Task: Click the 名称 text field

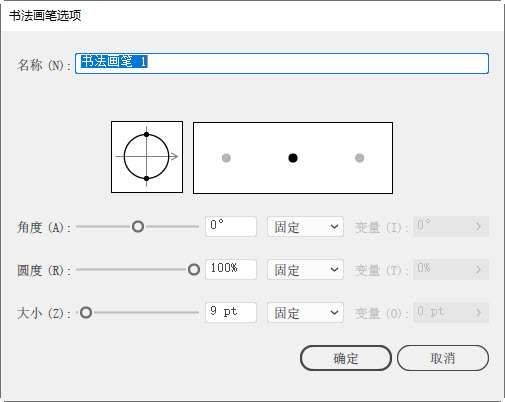Action: (282, 63)
